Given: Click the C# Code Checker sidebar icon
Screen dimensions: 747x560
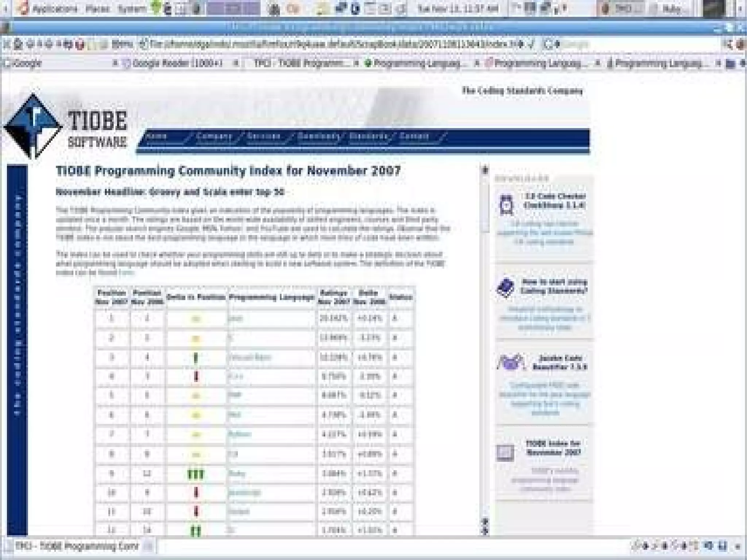Looking at the screenshot, I should [x=506, y=204].
